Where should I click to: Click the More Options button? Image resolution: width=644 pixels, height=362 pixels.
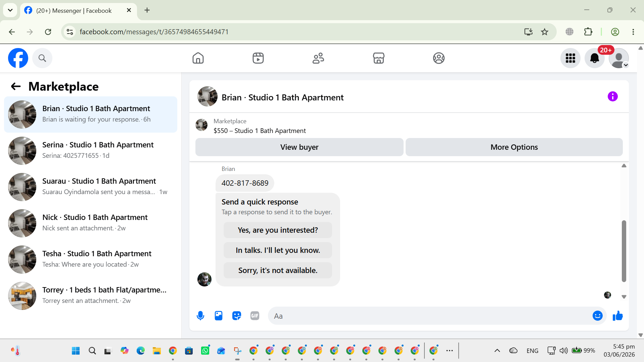pos(514,147)
